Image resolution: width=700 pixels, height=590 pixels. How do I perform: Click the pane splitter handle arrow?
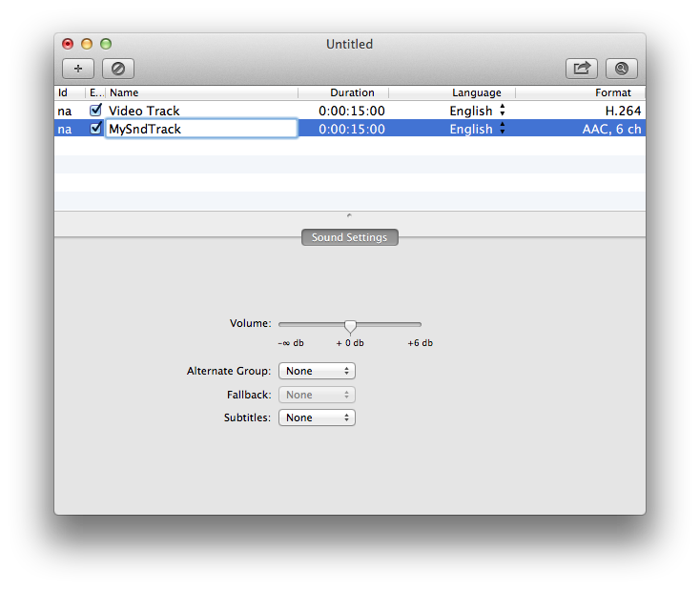click(x=349, y=215)
